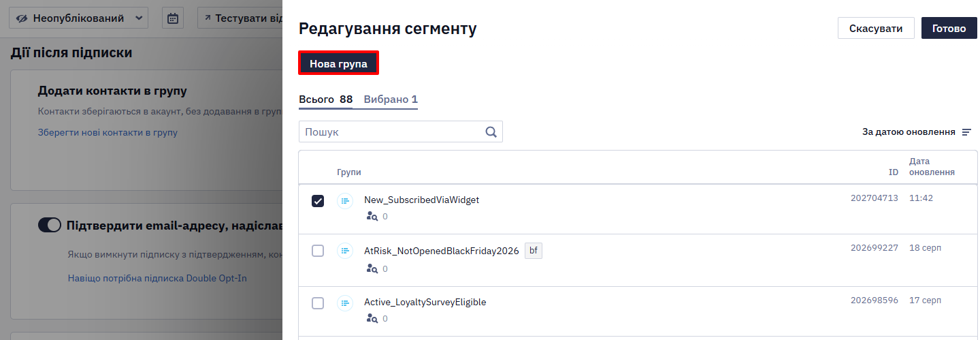Click the Скасувати button
Image resolution: width=980 pixels, height=340 pixels.
pos(876,29)
